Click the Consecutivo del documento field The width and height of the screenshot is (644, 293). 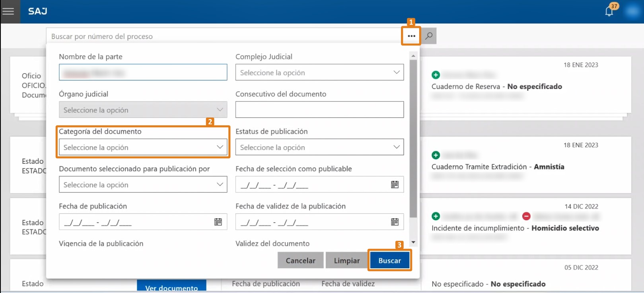pos(319,110)
